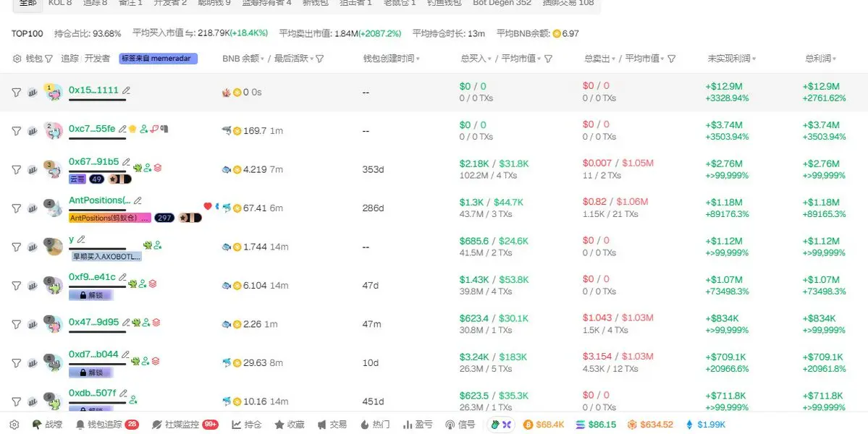Open 信号 in the bottom bar

(x=460, y=425)
